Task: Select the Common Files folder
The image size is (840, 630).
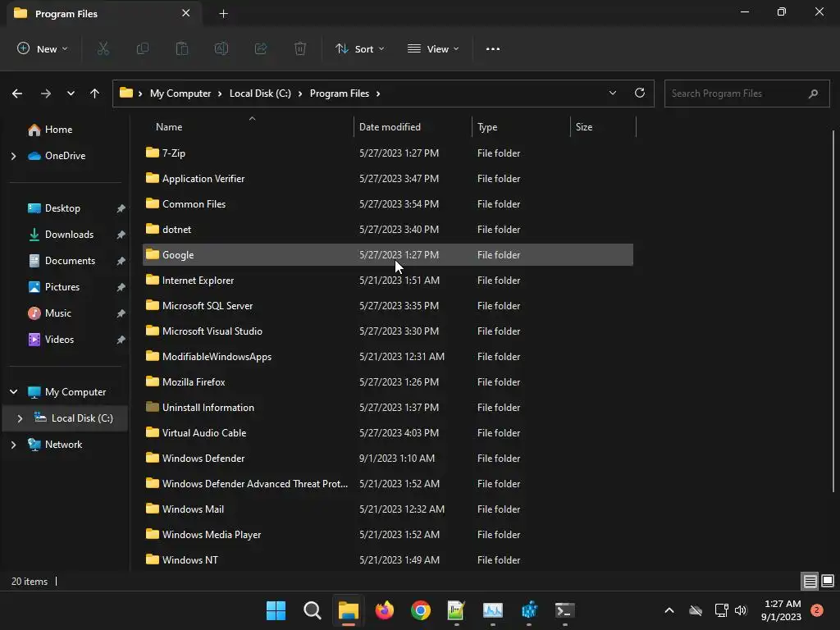Action: 388,204
